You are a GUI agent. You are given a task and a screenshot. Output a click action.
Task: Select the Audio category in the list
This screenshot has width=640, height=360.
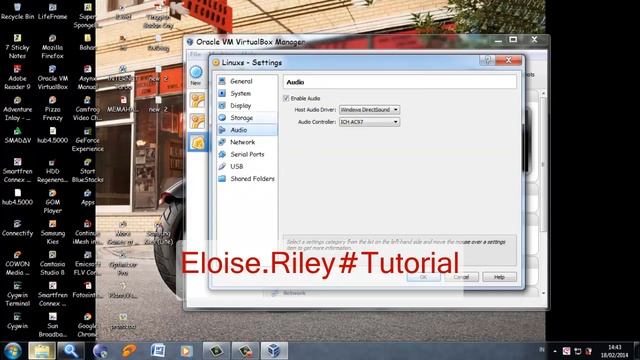tap(247, 130)
